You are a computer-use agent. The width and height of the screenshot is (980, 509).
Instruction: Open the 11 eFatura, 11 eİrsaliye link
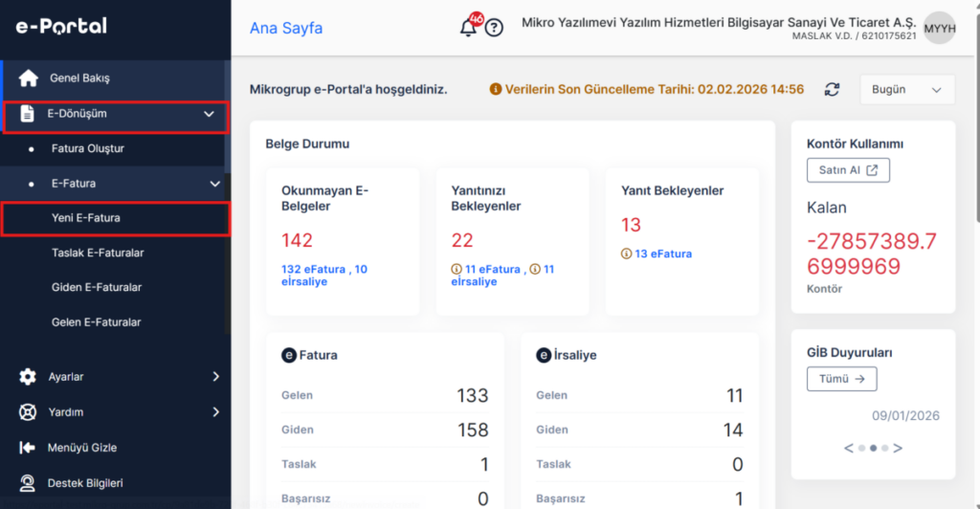click(x=502, y=276)
